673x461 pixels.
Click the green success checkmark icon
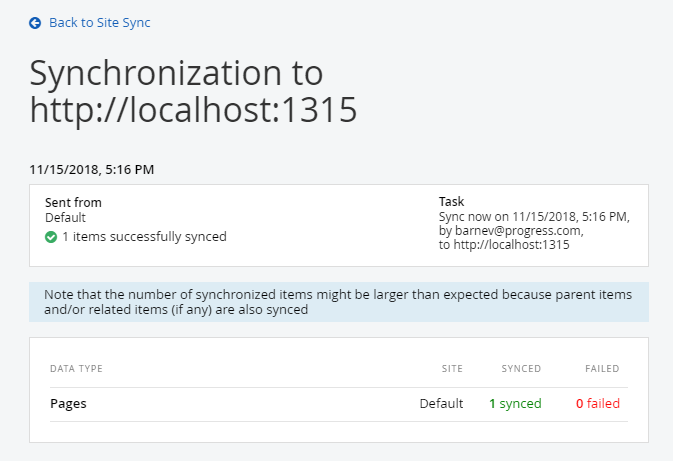[51, 237]
